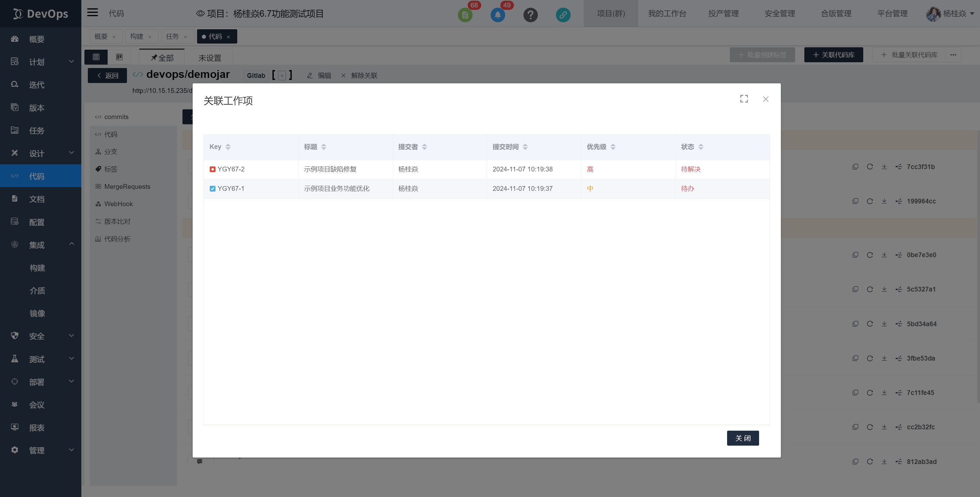Toggle the hamburger menu icon
This screenshot has width=980, height=497.
[93, 13]
